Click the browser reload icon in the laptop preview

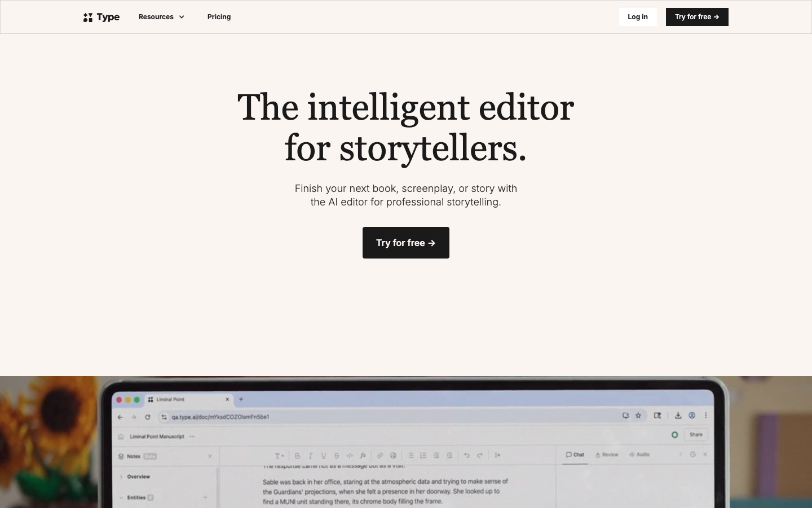(148, 417)
